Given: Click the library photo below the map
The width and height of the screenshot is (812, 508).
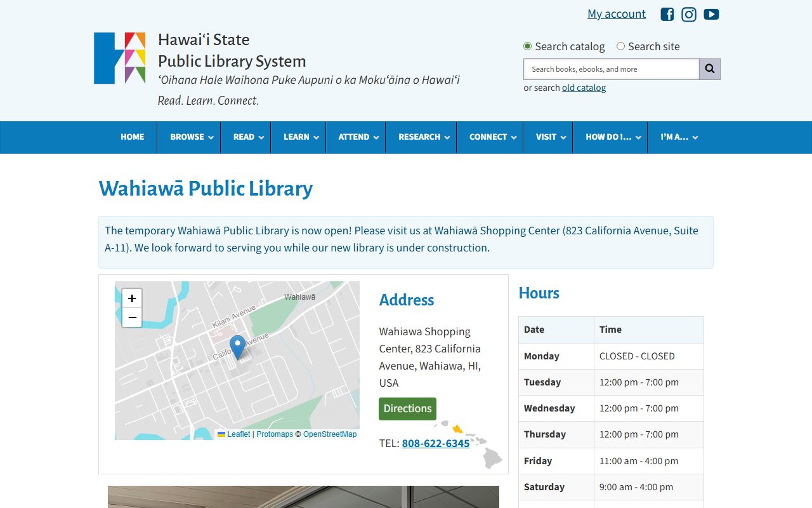Looking at the screenshot, I should point(303,497).
